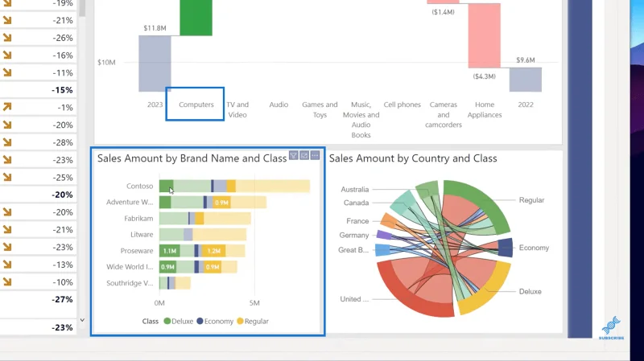644x361 pixels.
Task: Click the ($1.4M) data label
Action: point(444,12)
